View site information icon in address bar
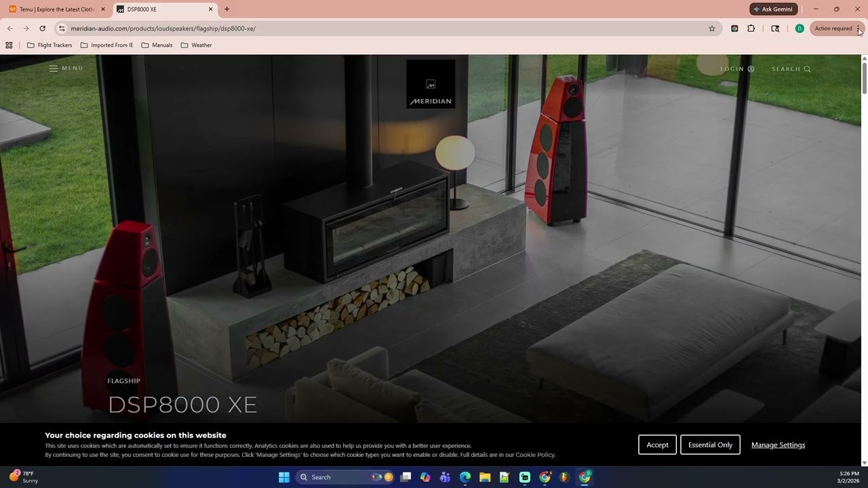The image size is (868, 488). (x=62, y=28)
